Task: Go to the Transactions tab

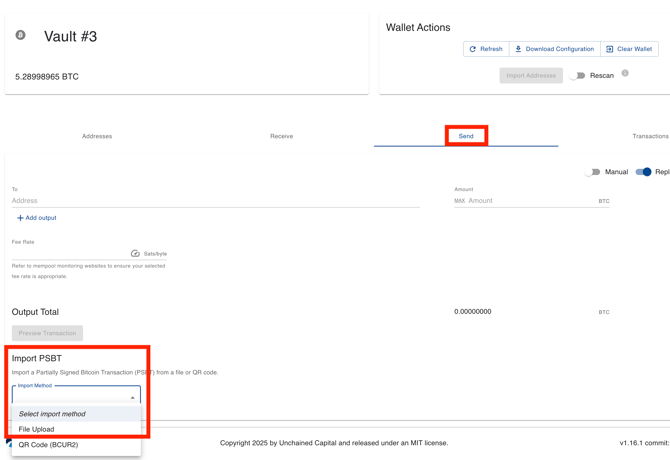Action: coord(650,136)
